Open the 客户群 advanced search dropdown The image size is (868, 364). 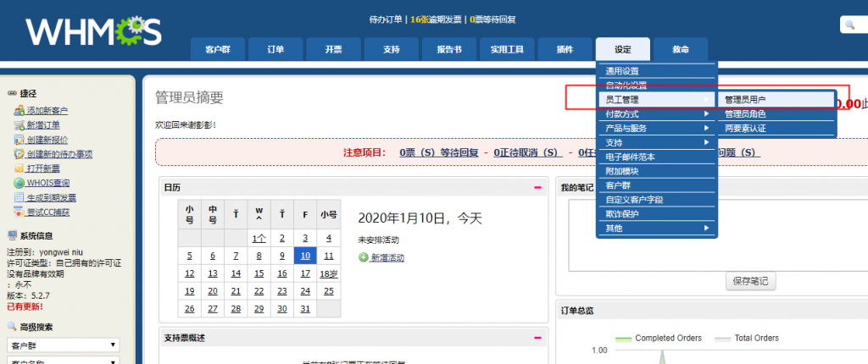(x=64, y=345)
